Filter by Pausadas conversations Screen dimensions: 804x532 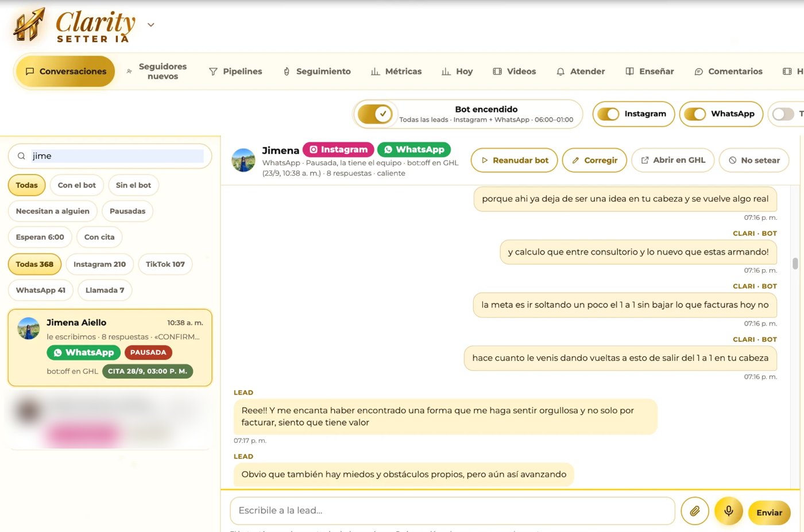point(127,211)
